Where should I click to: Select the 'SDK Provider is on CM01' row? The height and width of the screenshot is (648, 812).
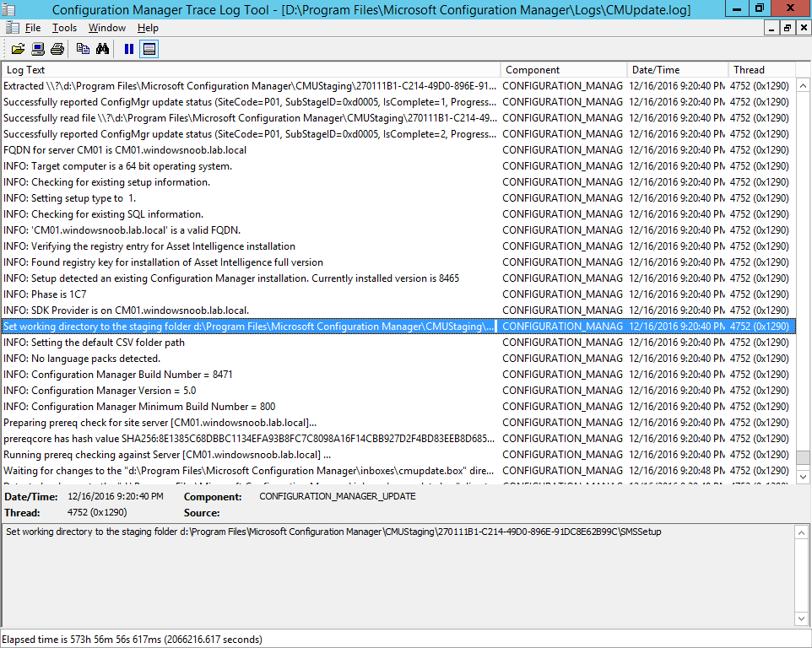click(x=398, y=310)
